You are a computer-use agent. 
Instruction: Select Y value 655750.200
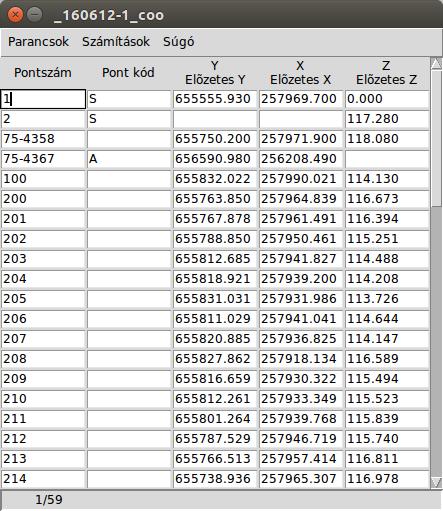point(215,139)
